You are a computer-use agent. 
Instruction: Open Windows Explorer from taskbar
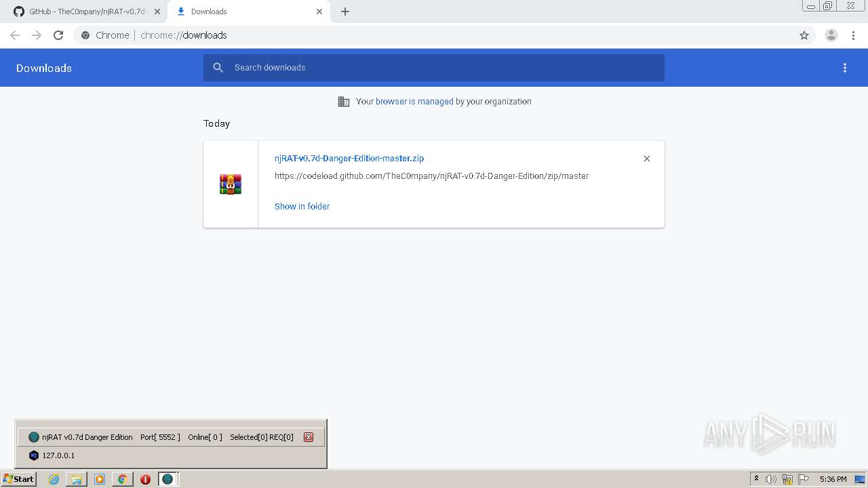77,479
